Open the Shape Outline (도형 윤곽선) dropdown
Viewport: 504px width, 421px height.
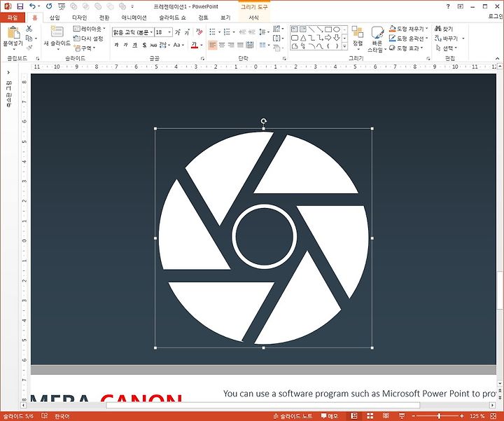409,39
